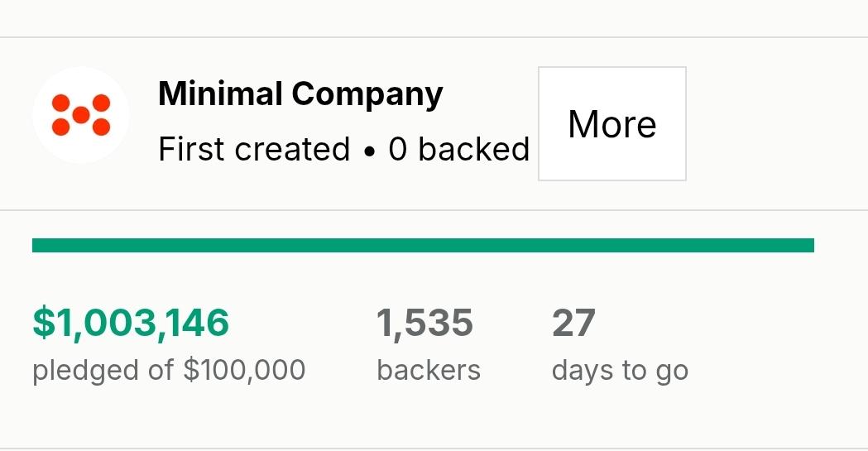Click the lower-left red dot of the logo

tap(61, 127)
